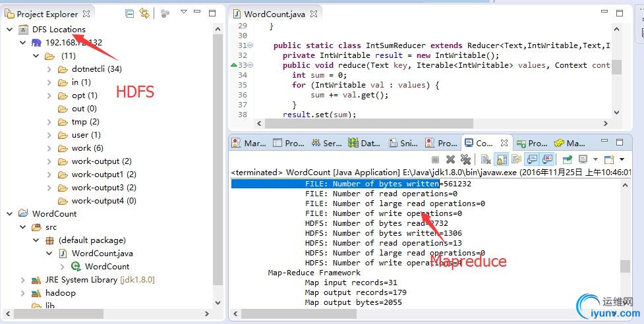Select the out (0) folder
Screen dimensions: 644x324
click(x=84, y=109)
